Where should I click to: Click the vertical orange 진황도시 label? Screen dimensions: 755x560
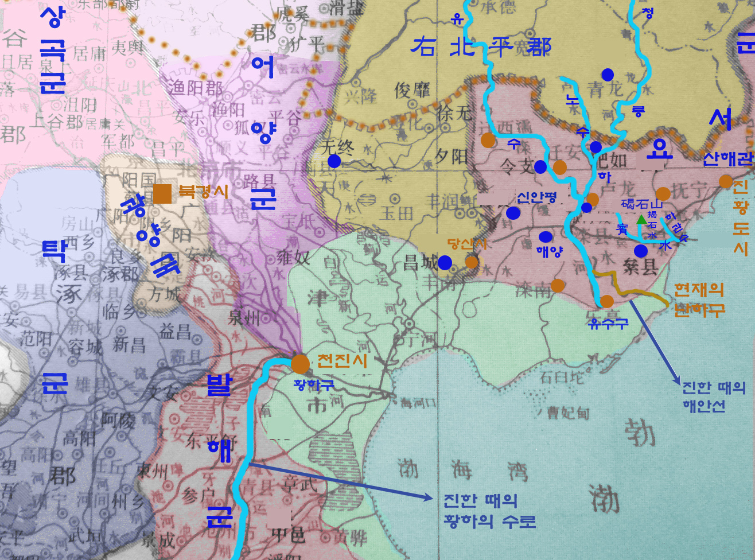(x=741, y=218)
